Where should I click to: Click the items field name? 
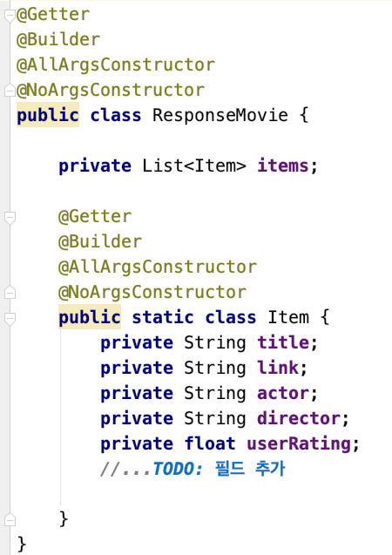click(x=283, y=166)
